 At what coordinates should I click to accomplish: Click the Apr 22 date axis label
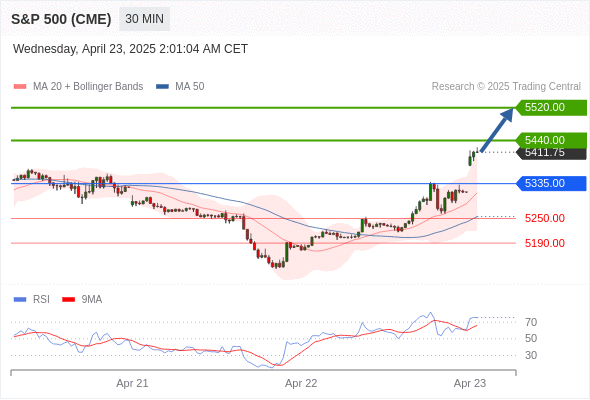click(301, 383)
